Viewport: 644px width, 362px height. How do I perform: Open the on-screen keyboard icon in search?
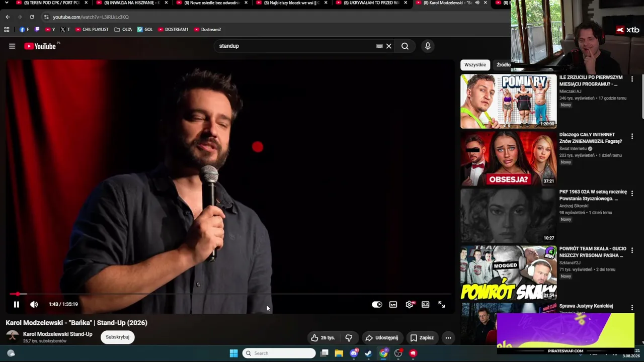tap(379, 46)
